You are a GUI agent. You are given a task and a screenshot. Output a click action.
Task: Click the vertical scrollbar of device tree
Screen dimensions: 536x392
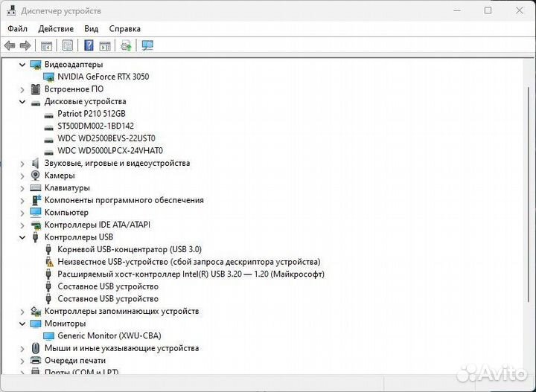click(527, 195)
